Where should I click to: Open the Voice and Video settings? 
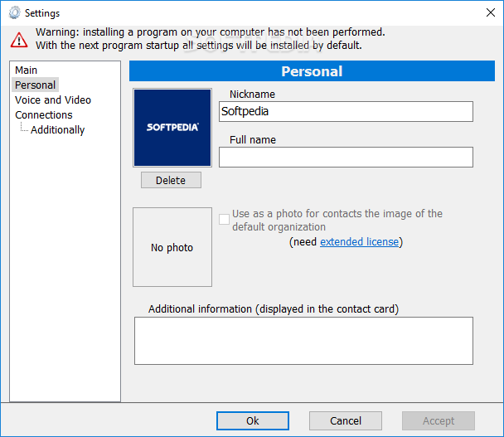tap(53, 100)
